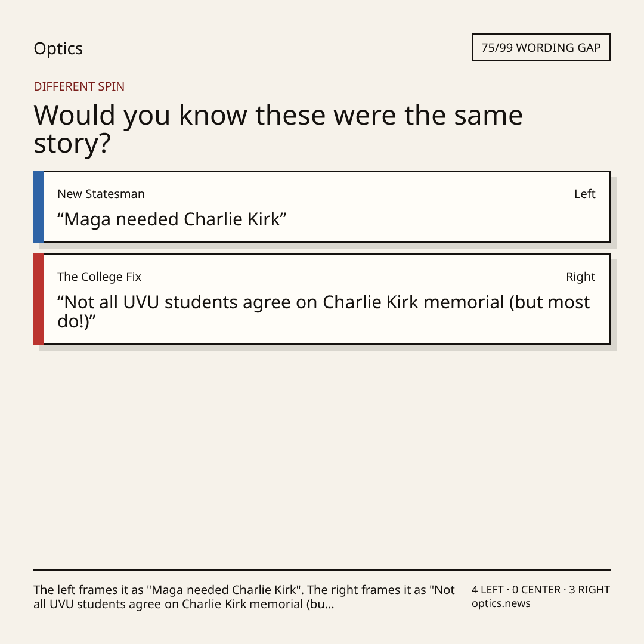644x644 pixels.
Task: Click "Maga needed Charlie Kirk" headline text
Action: pyautogui.click(x=172, y=219)
